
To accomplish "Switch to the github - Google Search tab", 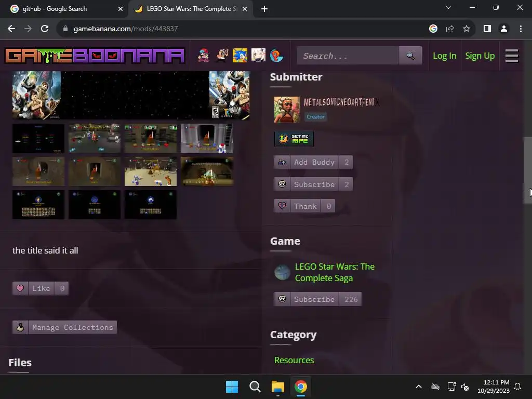I will coord(64,9).
